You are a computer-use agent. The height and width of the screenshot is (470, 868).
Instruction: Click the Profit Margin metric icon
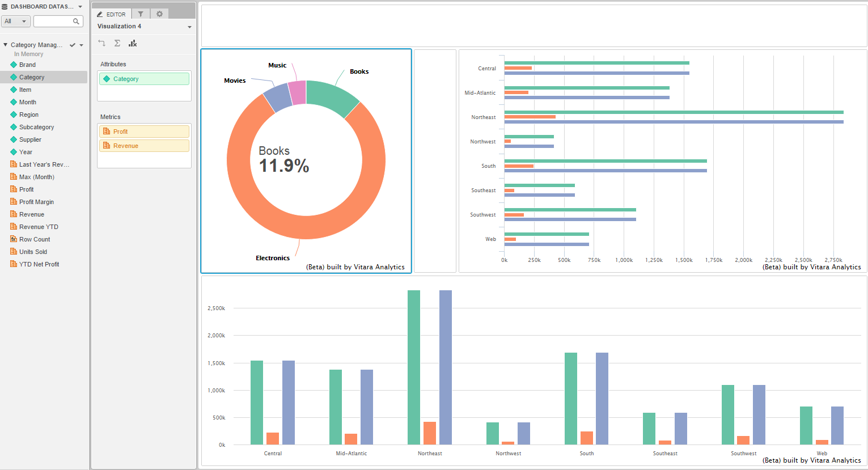pyautogui.click(x=14, y=202)
